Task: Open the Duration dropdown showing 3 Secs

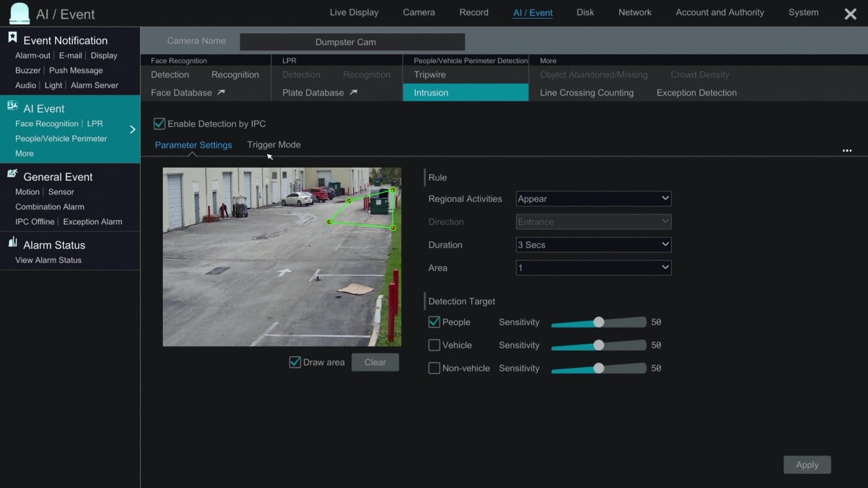Action: point(593,245)
